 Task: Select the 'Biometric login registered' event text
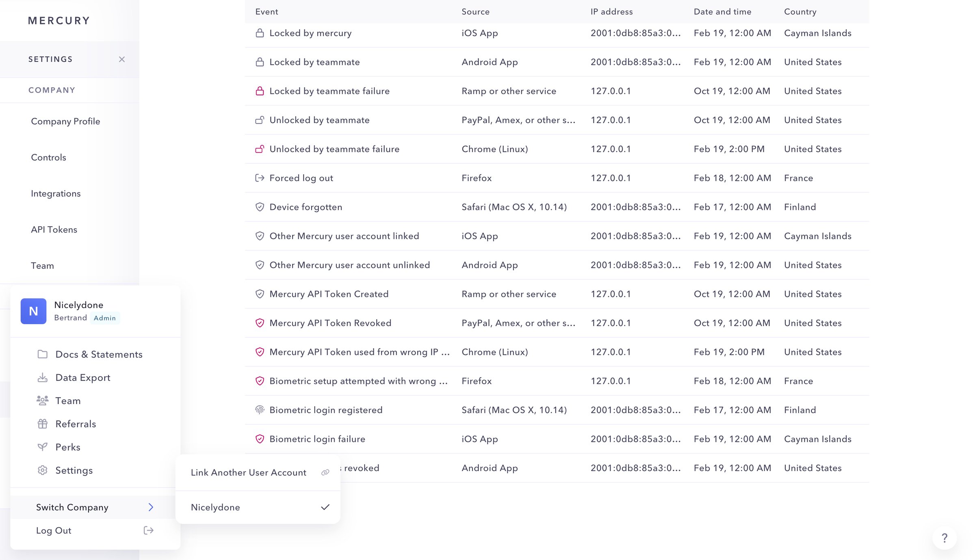tap(326, 410)
